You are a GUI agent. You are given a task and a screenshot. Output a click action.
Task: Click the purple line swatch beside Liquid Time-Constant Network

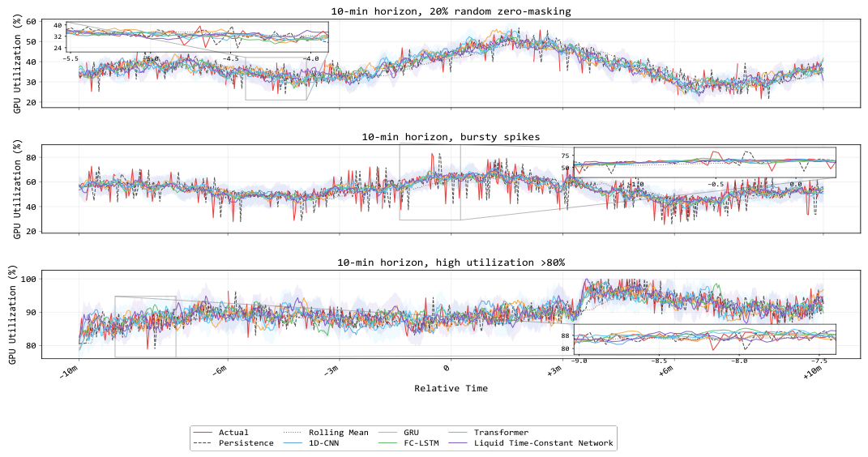pyautogui.click(x=458, y=443)
